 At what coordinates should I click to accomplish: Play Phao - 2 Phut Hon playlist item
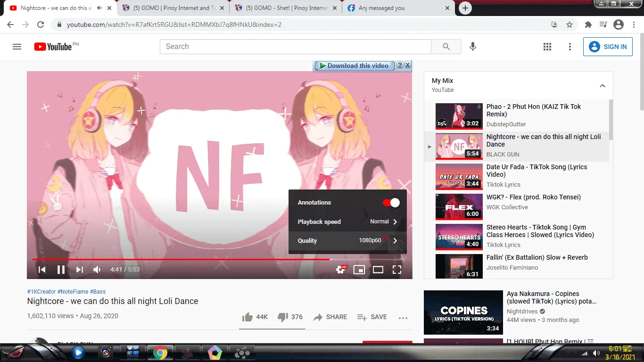[x=517, y=116]
